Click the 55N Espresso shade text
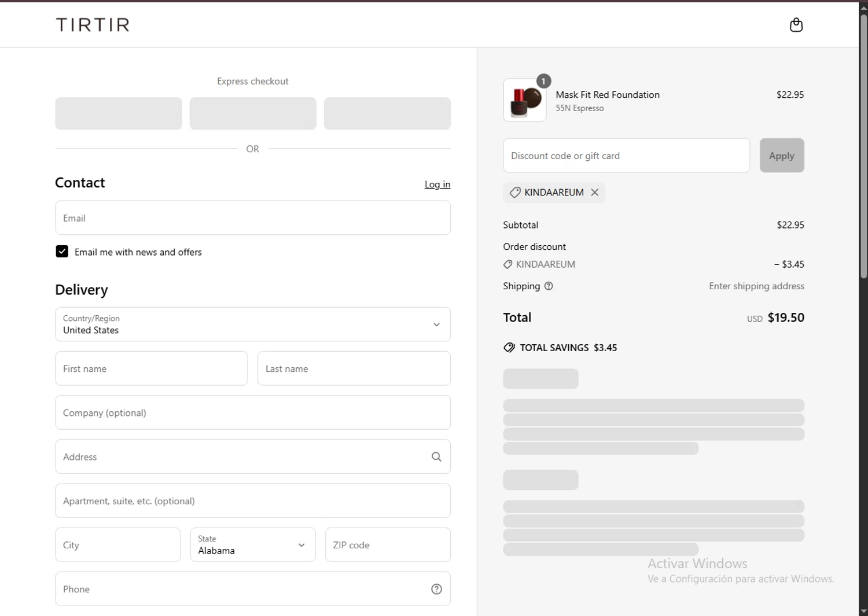This screenshot has width=868, height=616. 580,108
